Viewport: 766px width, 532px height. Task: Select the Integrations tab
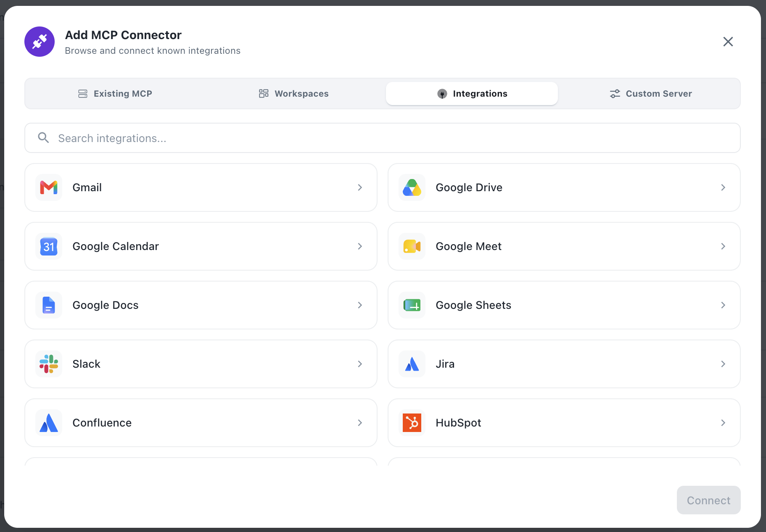click(472, 94)
